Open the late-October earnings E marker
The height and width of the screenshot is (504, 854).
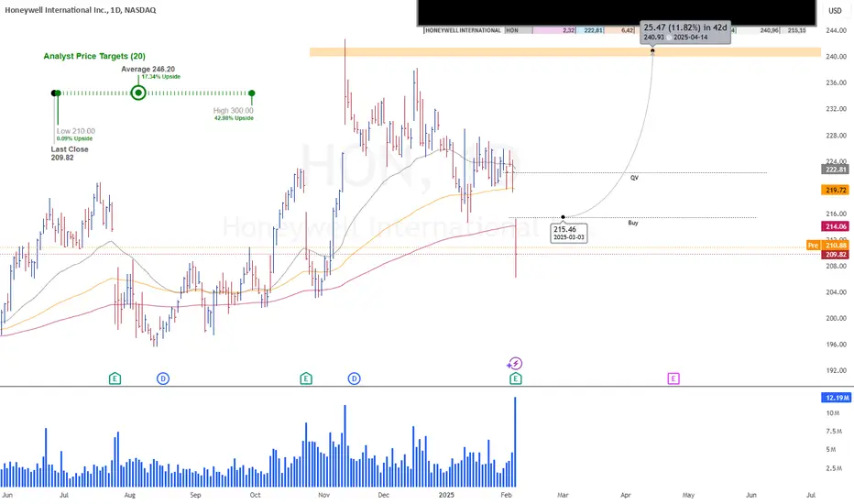(306, 378)
